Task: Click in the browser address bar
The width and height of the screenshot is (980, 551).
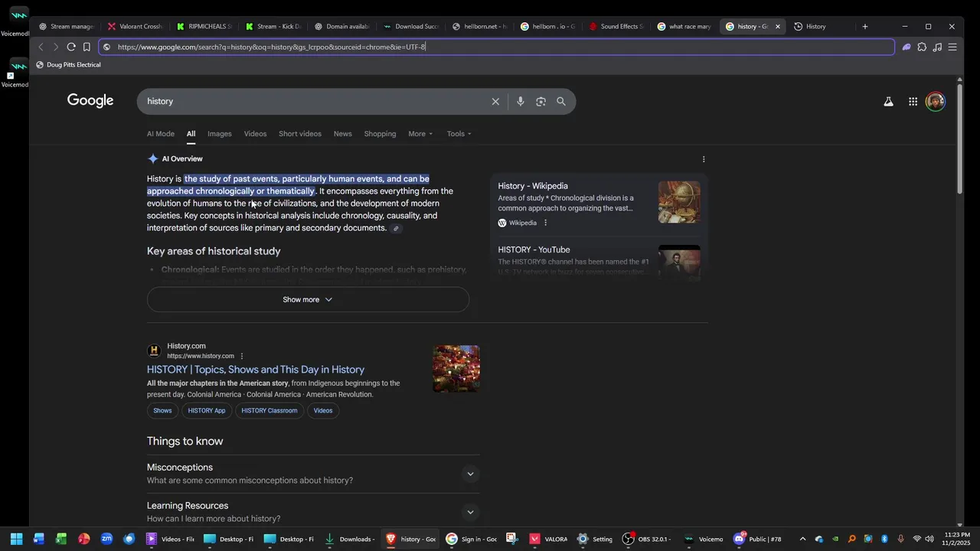Action: point(498,47)
